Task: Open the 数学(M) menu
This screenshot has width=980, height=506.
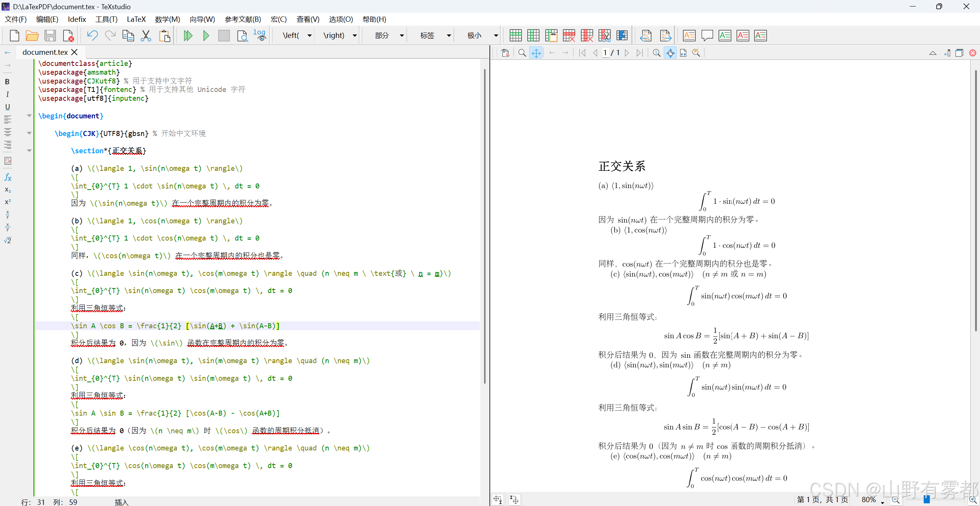Action: [167, 19]
